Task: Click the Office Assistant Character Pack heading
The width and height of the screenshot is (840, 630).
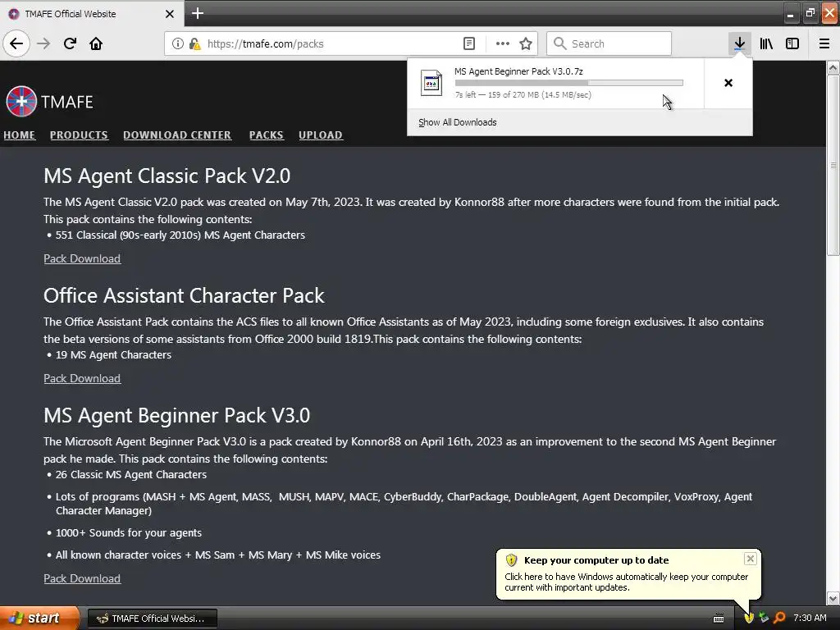Action: click(184, 295)
